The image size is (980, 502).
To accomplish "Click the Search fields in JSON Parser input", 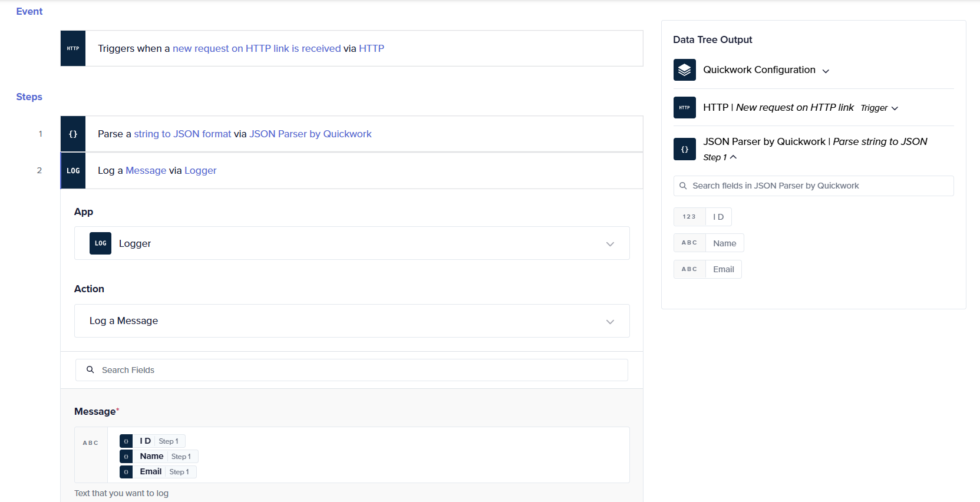I will pyautogui.click(x=813, y=186).
